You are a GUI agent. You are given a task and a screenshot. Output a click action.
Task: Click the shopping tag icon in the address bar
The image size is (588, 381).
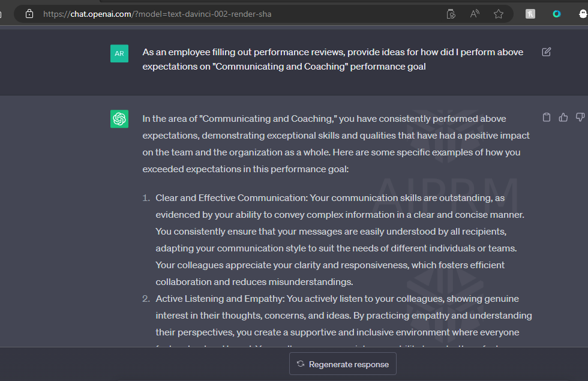451,14
